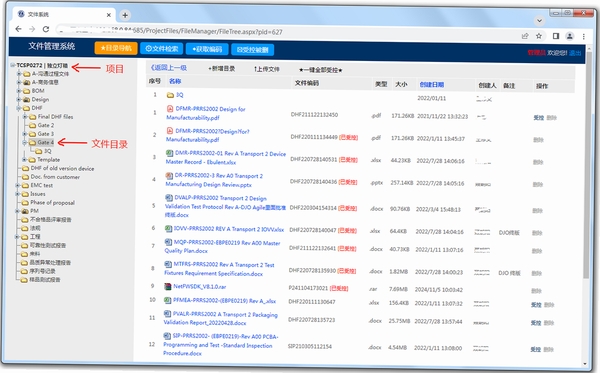Click the browser back arrow
600x373 pixels.
click(x=18, y=29)
